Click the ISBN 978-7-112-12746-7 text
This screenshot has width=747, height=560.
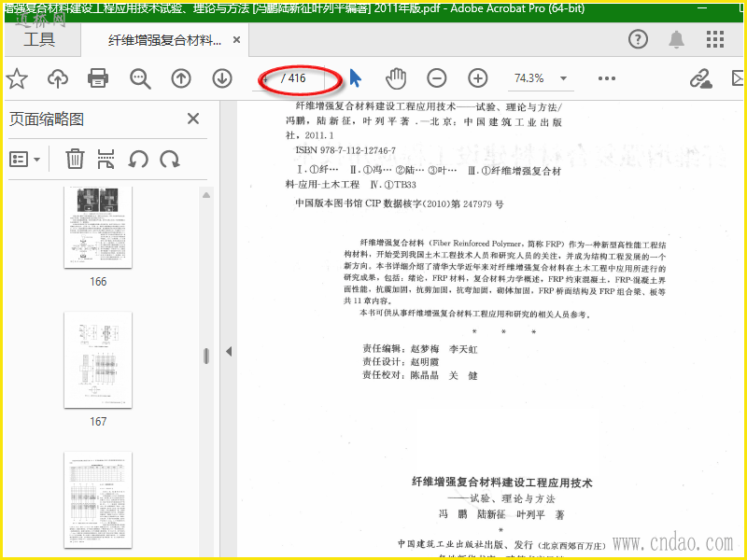point(345,150)
